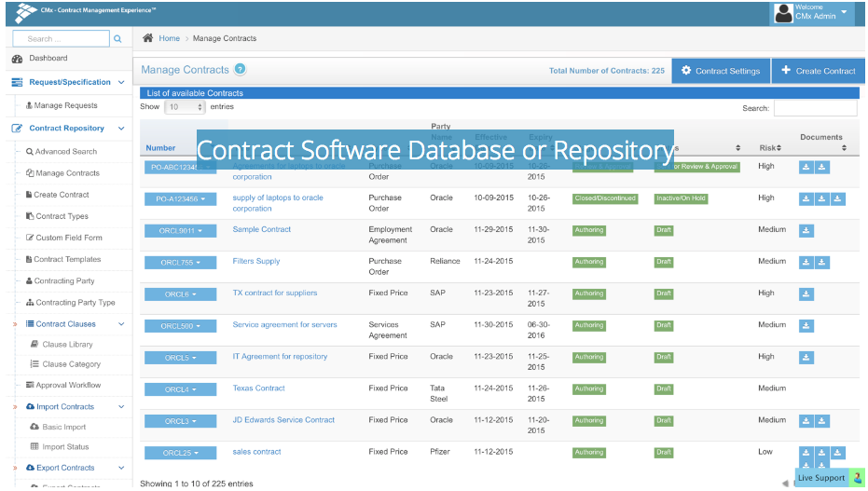Open ORCL5 contract number dropdown
The image size is (868, 491).
pos(181,358)
